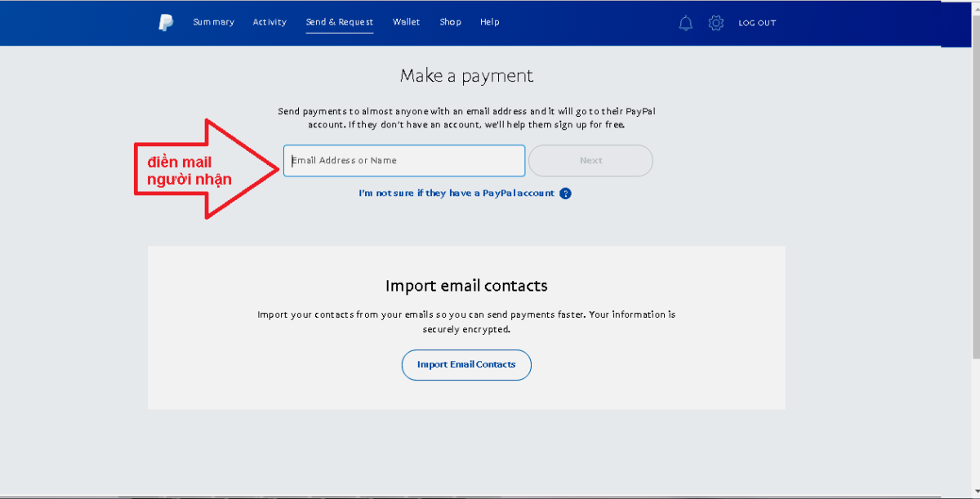Click the "Make a payment" heading
The image size is (980, 499).
(466, 76)
